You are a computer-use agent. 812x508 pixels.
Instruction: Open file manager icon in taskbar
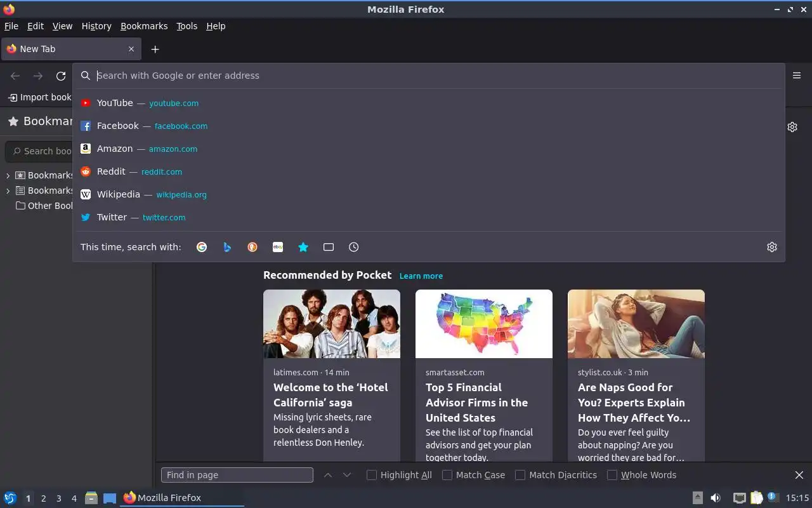coord(91,498)
